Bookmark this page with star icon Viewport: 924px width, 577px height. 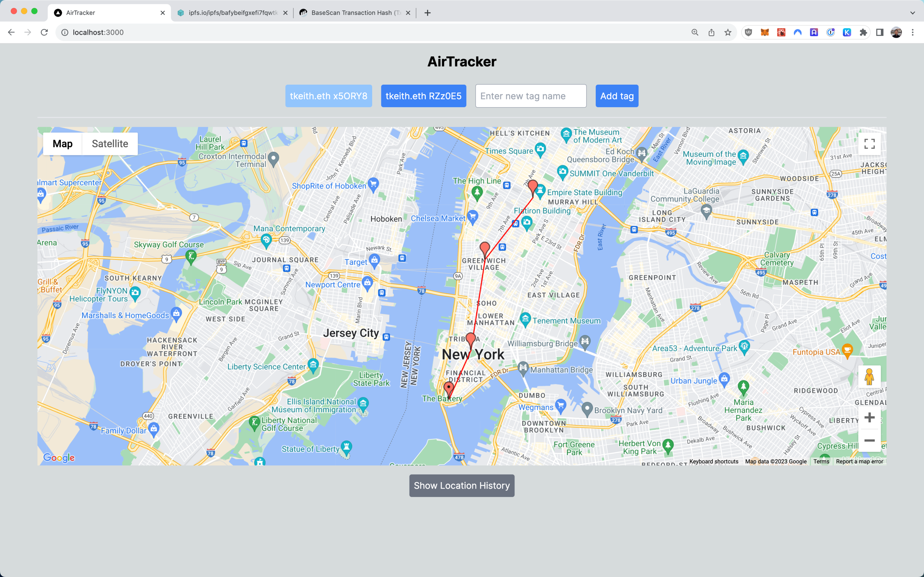coord(728,32)
